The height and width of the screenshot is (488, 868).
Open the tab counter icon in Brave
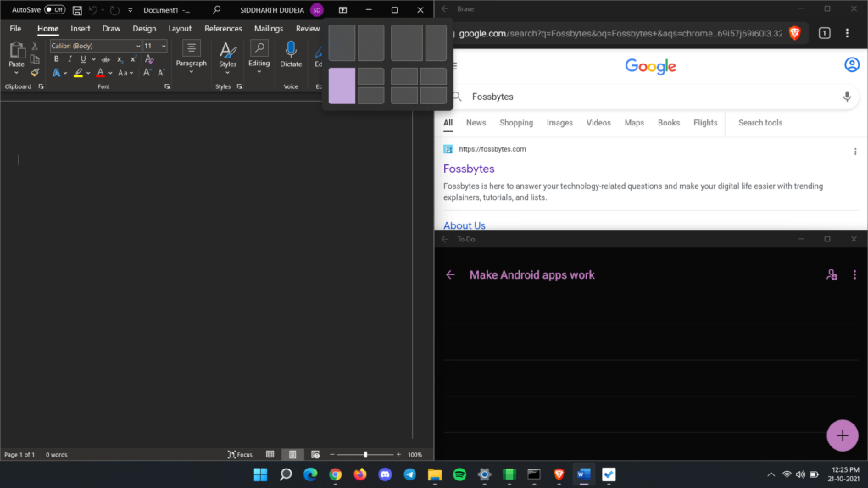(824, 33)
